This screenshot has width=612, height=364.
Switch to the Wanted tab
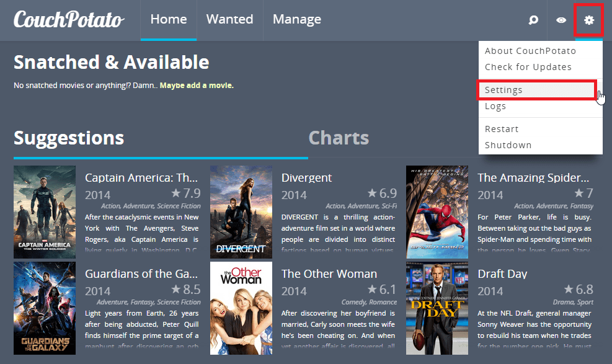[x=229, y=20]
